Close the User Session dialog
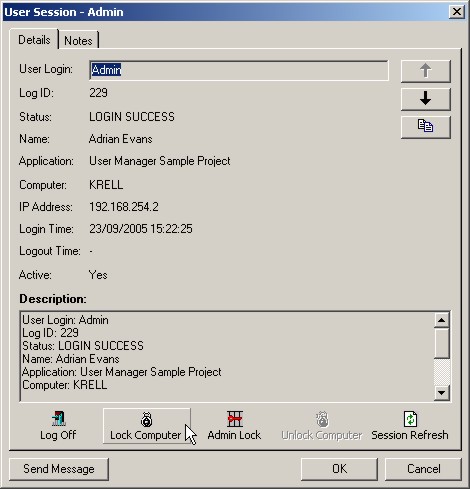The height and width of the screenshot is (489, 470). click(x=457, y=12)
